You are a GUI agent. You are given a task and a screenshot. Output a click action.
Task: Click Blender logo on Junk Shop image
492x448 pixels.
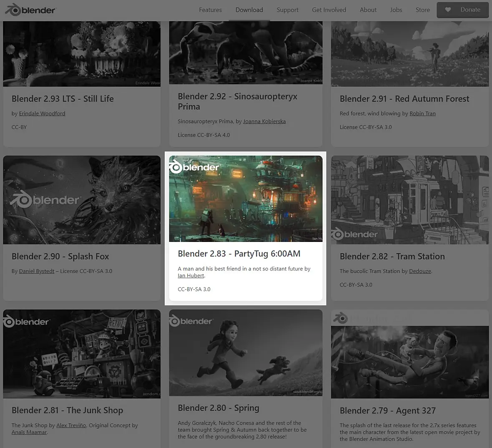tap(26, 322)
